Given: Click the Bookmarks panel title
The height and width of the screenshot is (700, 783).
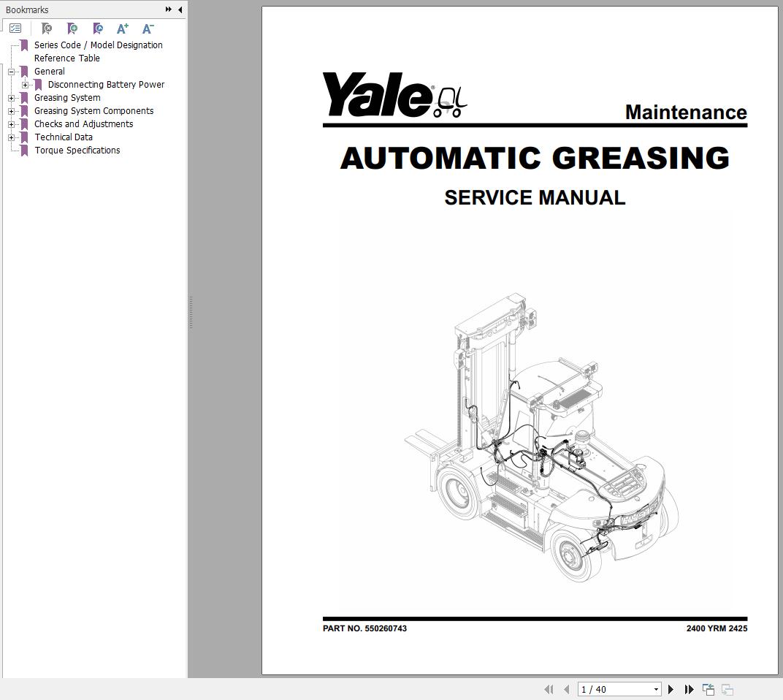Looking at the screenshot, I should pyautogui.click(x=27, y=9).
